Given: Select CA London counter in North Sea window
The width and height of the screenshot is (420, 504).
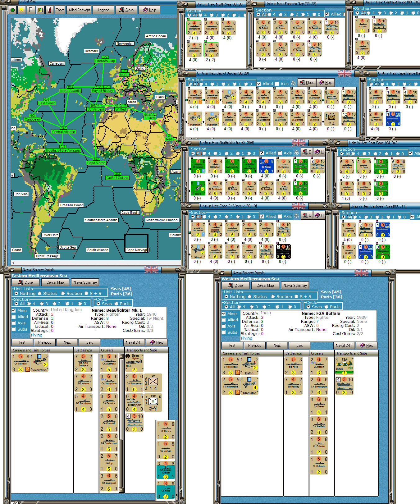Looking at the screenshot, I should [212, 28].
